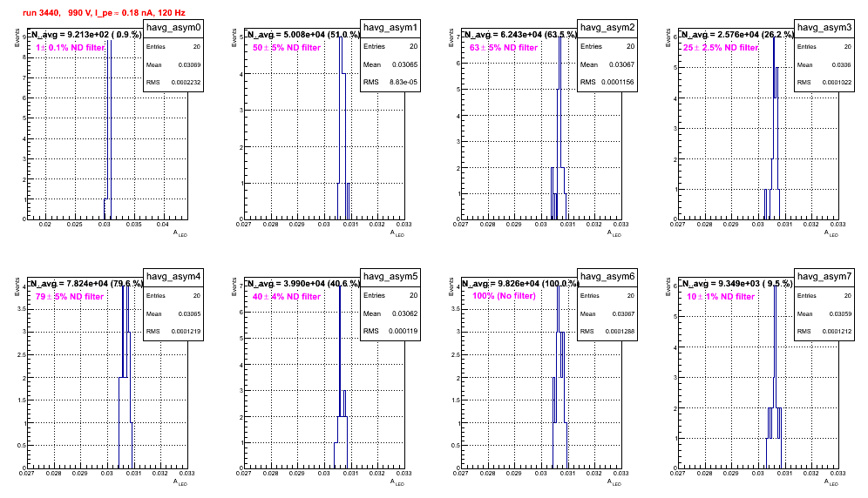Click the 'N_avg = 5.008e+04 (51.0 %)' text
Screen dimensions: 868x498
coord(303,34)
